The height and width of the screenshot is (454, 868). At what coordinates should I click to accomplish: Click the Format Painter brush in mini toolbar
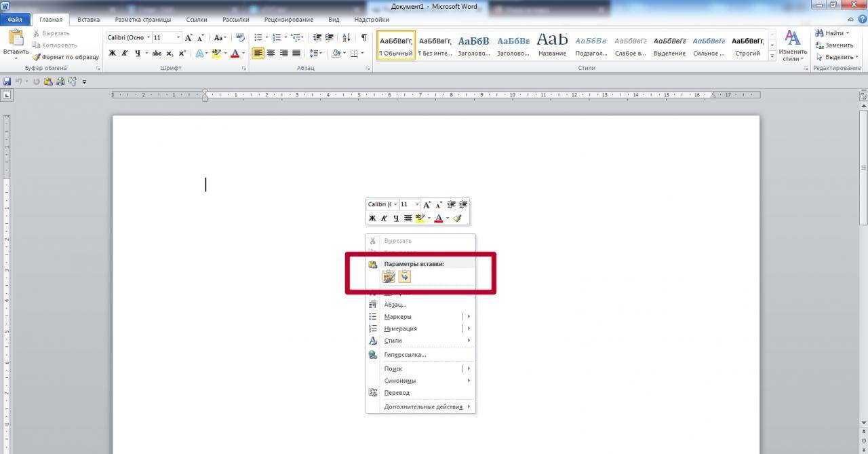pos(457,218)
